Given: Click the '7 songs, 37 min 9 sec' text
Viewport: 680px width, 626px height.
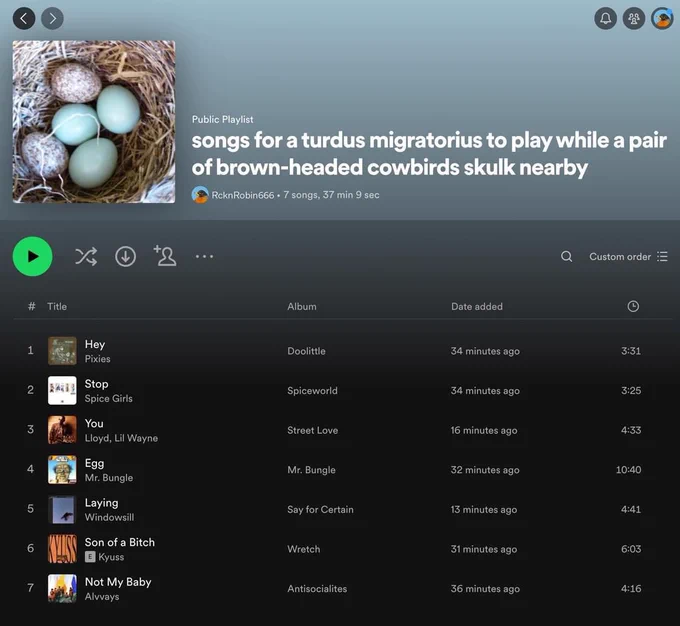Looking at the screenshot, I should click(x=331, y=195).
